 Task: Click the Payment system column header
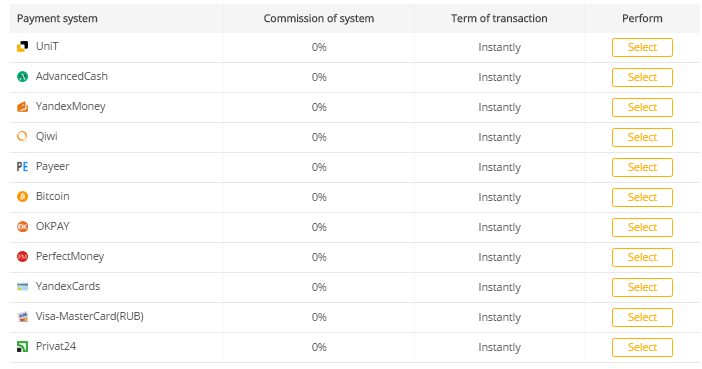(57, 18)
